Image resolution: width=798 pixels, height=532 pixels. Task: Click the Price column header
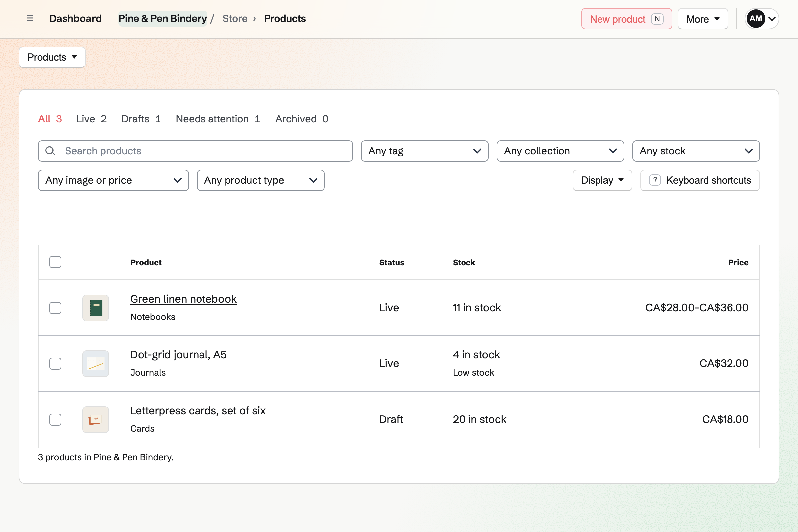[x=738, y=262]
